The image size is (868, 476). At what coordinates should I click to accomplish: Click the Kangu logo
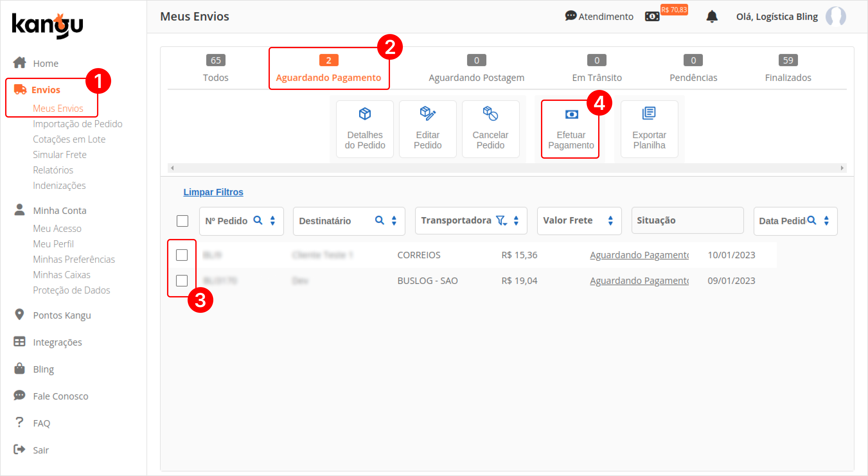point(48,26)
